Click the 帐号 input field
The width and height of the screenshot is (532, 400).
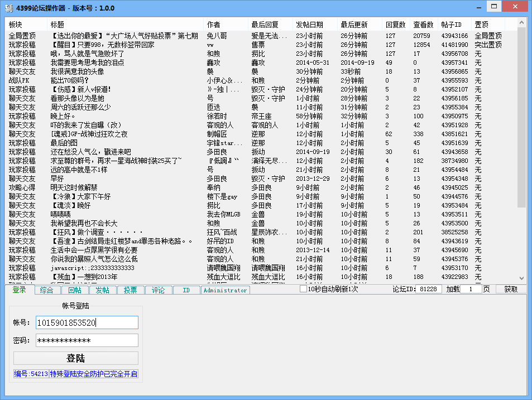coord(87,322)
